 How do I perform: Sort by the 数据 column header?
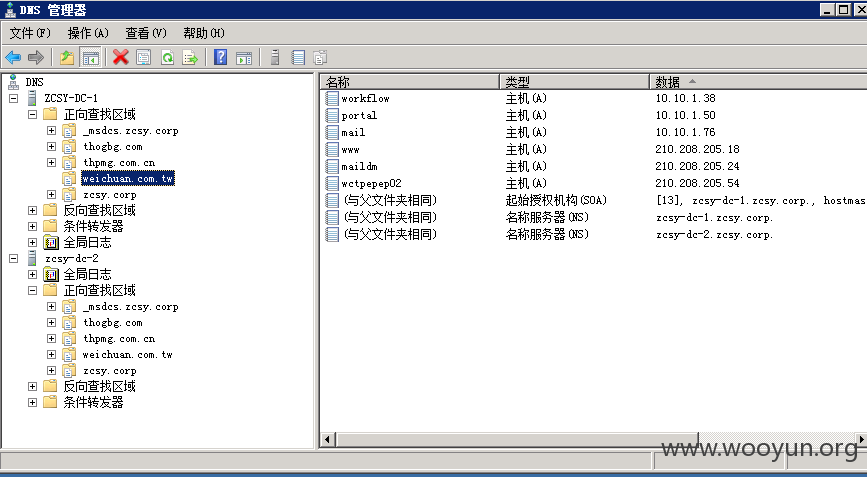758,82
